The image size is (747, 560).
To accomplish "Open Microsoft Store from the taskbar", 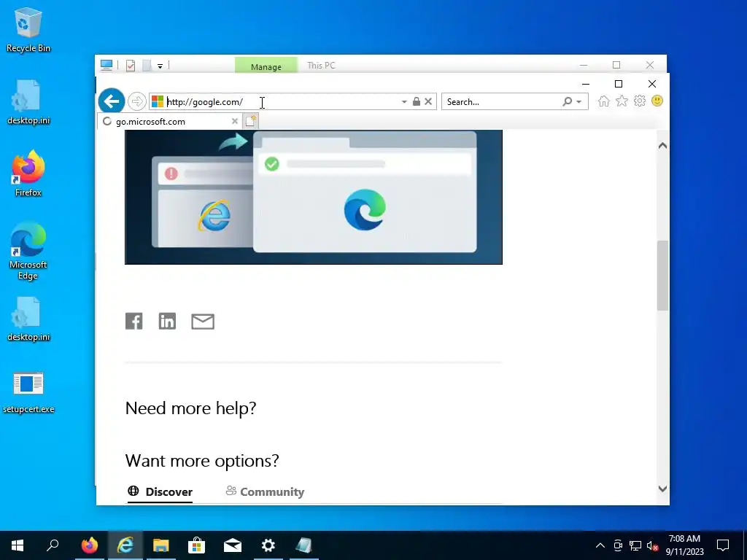I will 197,545.
